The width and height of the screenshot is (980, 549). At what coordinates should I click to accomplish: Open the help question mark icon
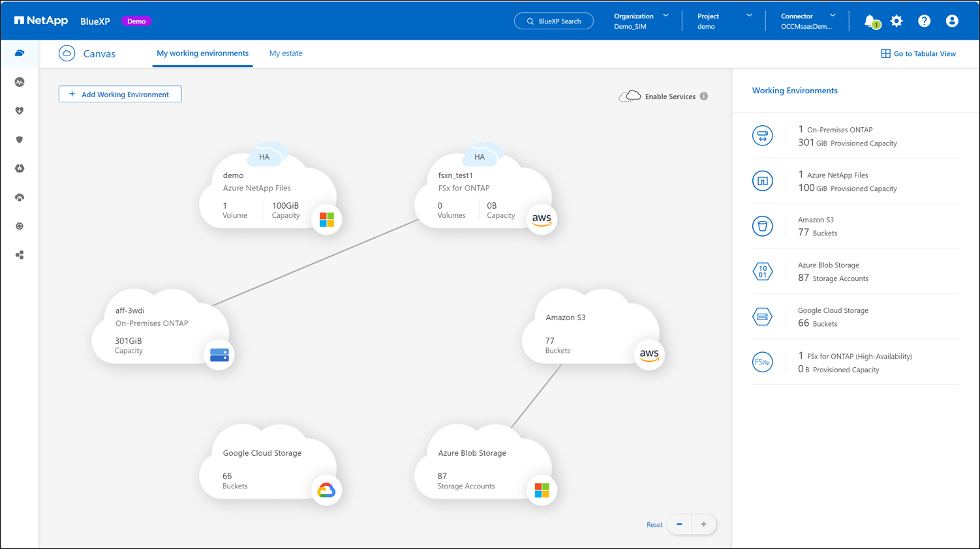(x=924, y=21)
